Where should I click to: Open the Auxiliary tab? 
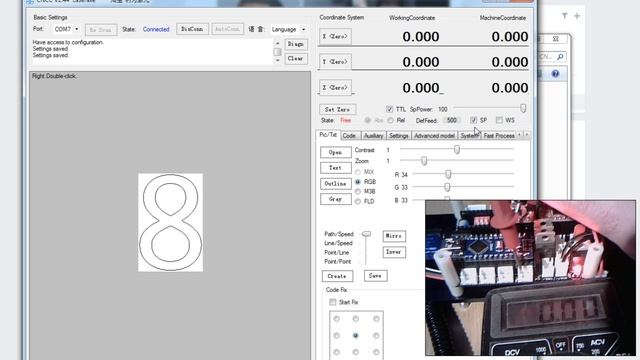click(373, 136)
